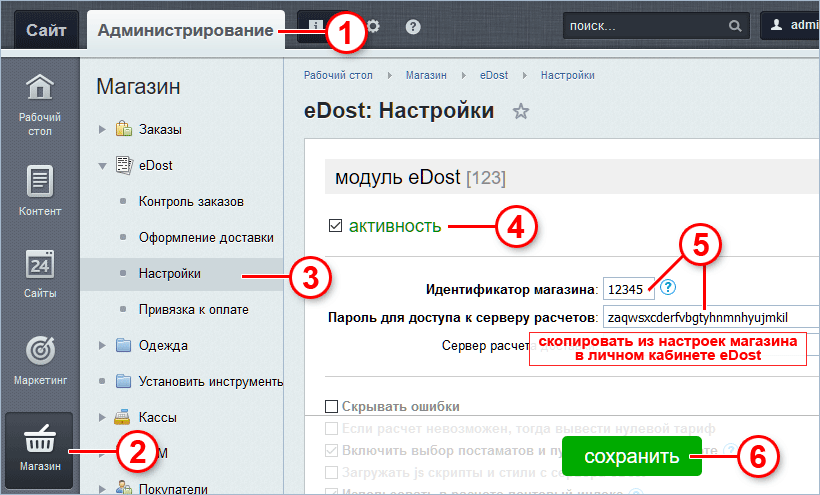Toggle the активность checkbox

click(335, 225)
